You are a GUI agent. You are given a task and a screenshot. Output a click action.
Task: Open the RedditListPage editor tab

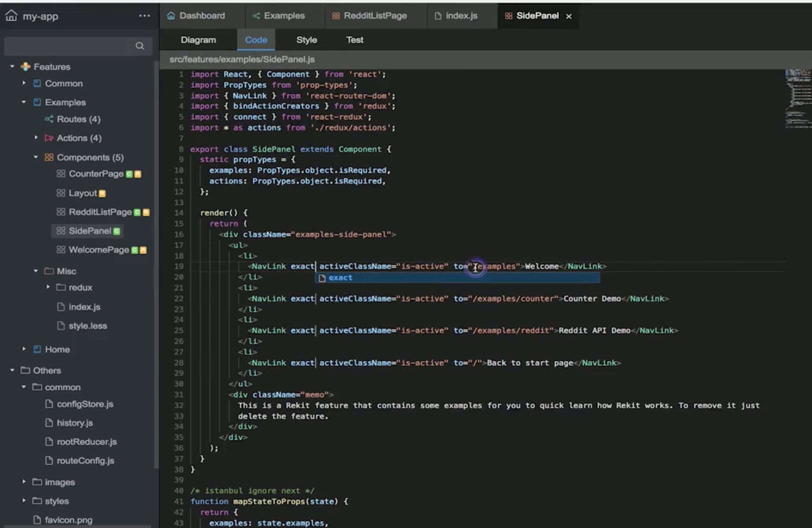[x=375, y=16]
